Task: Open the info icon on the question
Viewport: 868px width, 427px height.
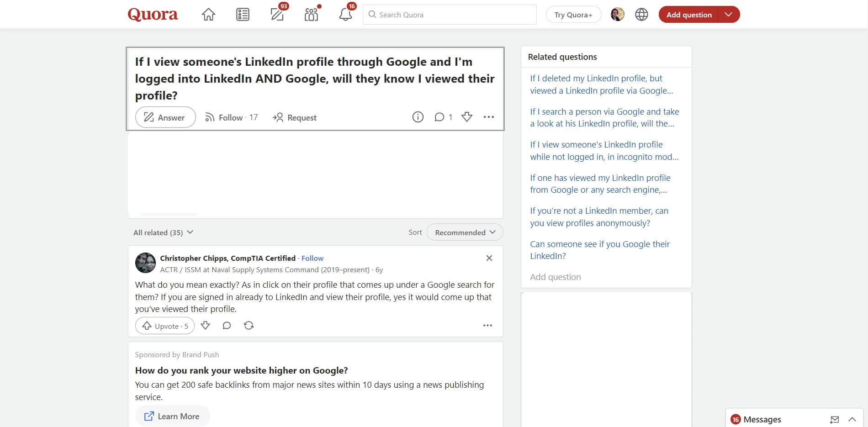Action: tap(418, 117)
